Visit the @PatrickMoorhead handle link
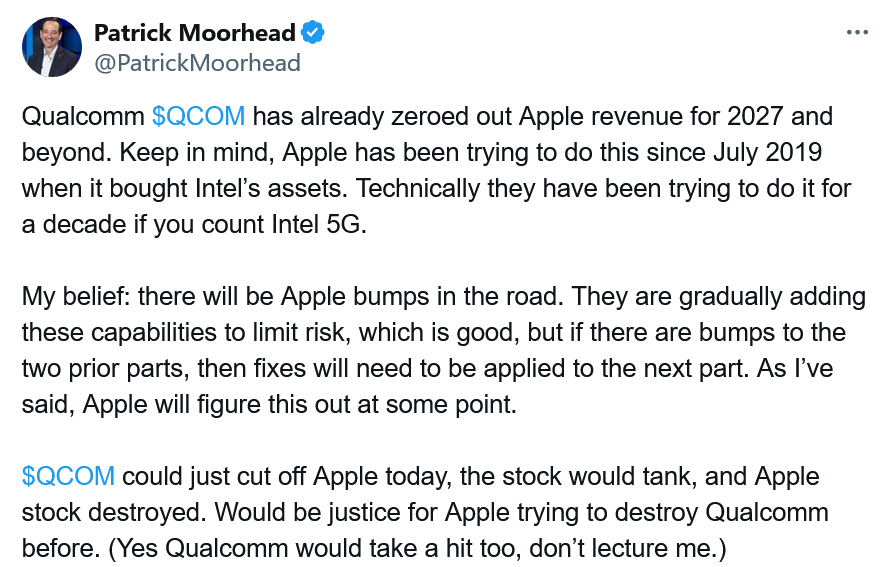 pyautogui.click(x=197, y=63)
